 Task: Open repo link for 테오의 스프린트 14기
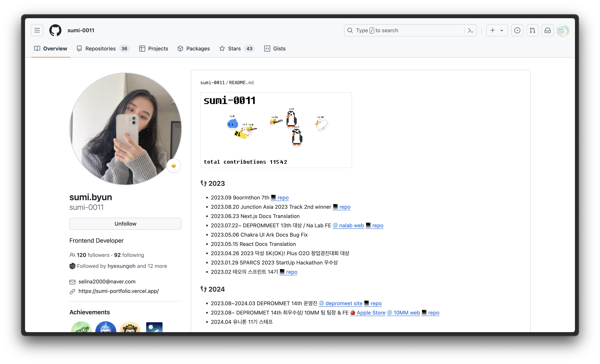[289, 272]
